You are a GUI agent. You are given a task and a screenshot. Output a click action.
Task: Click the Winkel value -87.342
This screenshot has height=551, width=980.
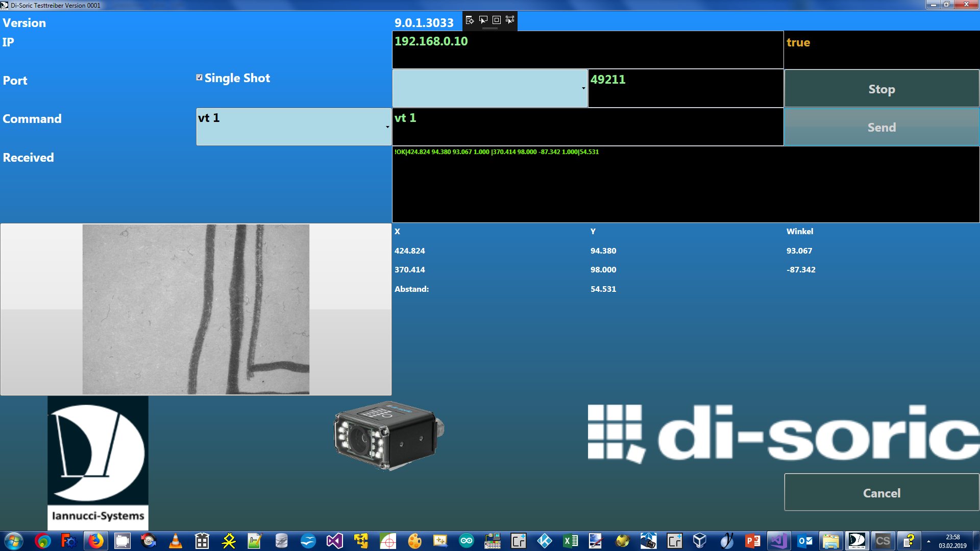(x=801, y=269)
